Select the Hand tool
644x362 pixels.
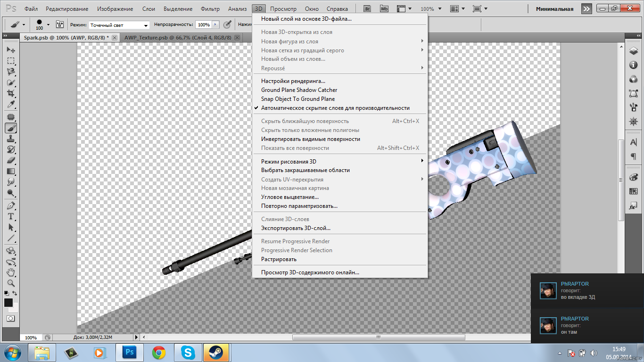click(11, 272)
